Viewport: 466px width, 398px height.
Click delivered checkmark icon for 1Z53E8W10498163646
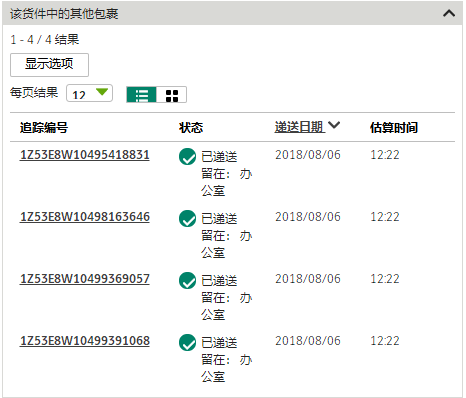pos(187,219)
